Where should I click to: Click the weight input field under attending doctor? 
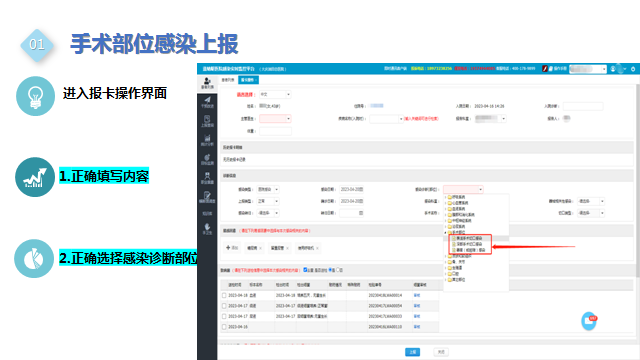(276, 131)
